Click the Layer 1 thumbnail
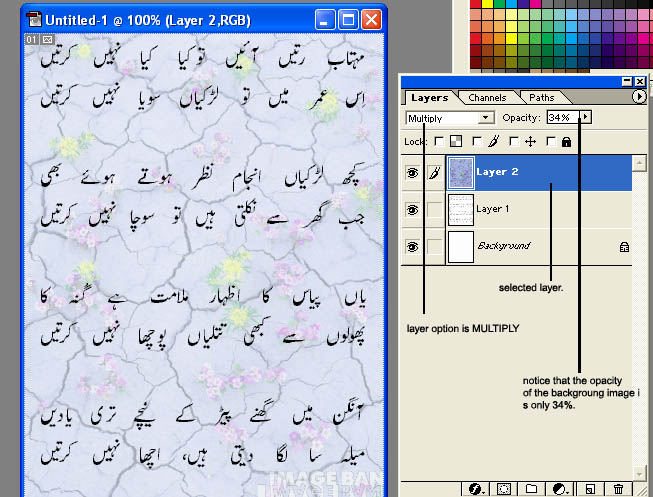 point(461,210)
